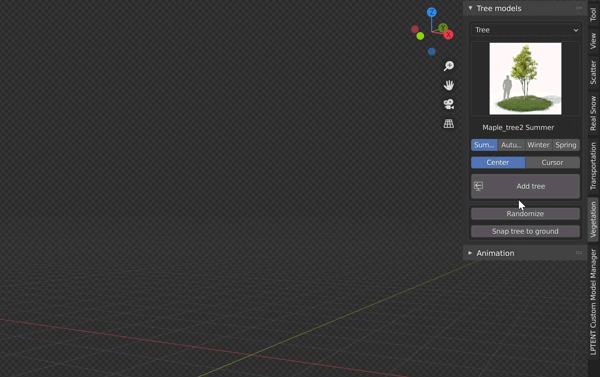This screenshot has width=600, height=377.
Task: Click the blue Z axis gizmo ball
Action: [432, 12]
